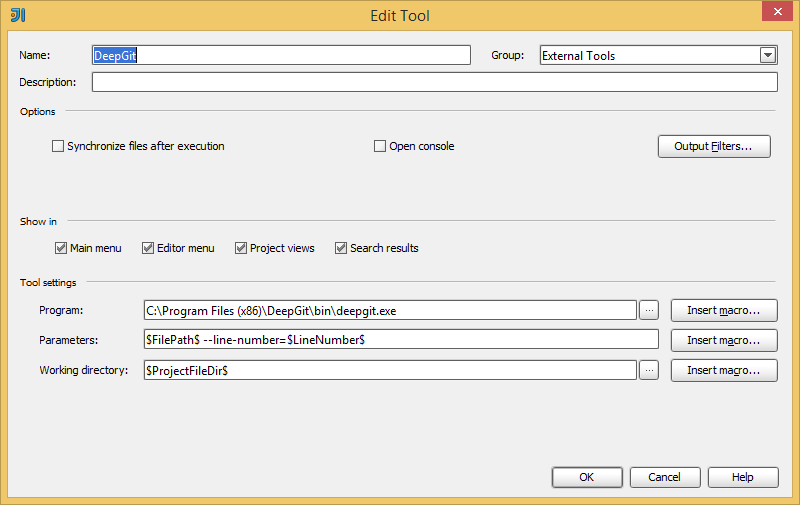Viewport: 800px width, 505px height.
Task: Disable showing in Editor menu
Action: 148,248
